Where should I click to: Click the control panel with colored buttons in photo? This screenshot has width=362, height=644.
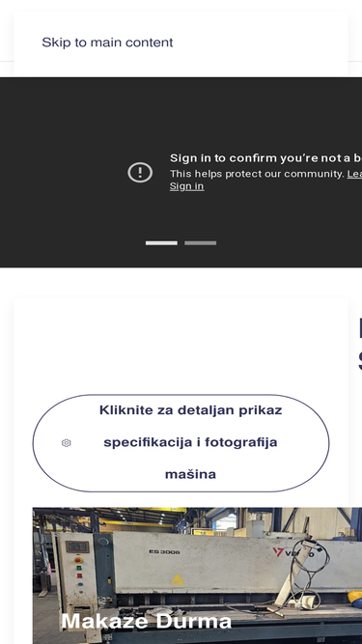pos(77,571)
